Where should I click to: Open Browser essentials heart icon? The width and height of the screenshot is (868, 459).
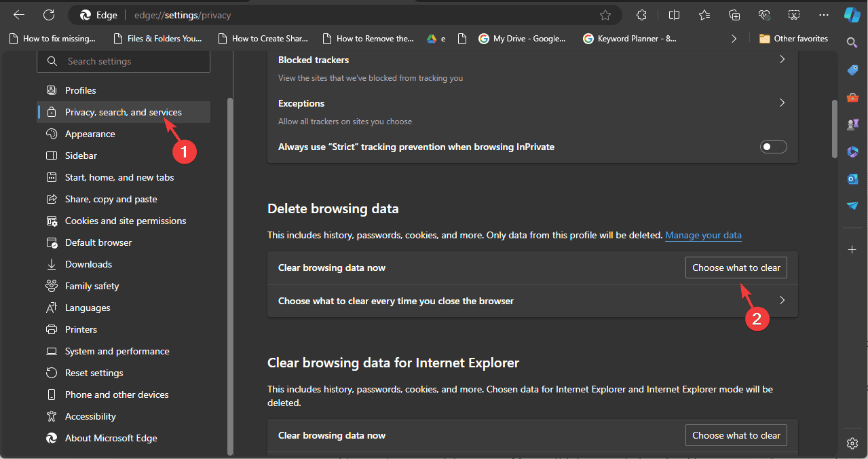(764, 15)
